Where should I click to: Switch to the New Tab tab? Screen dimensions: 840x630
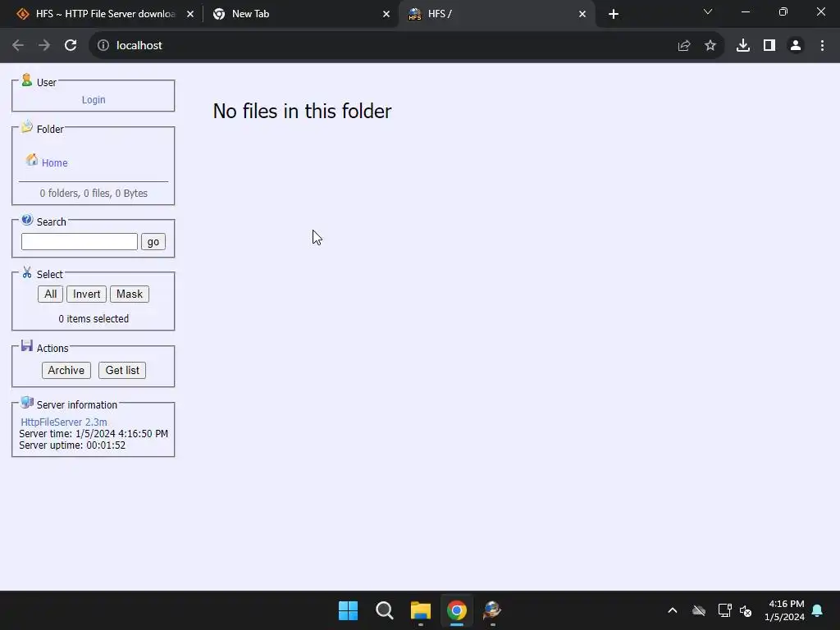tap(300, 14)
